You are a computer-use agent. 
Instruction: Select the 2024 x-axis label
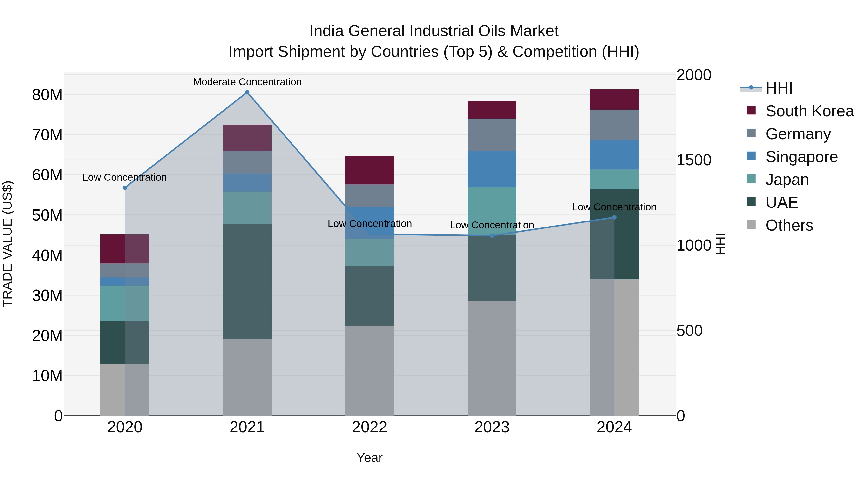coord(614,427)
